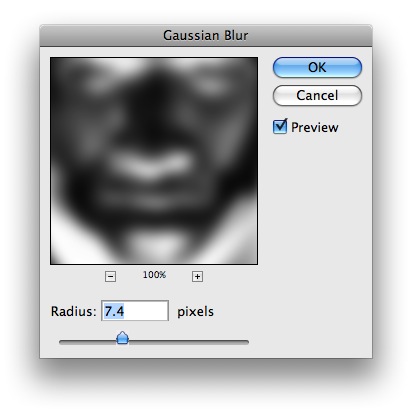The image size is (412, 413).
Task: Click the 100% zoom level readout
Action: (154, 275)
